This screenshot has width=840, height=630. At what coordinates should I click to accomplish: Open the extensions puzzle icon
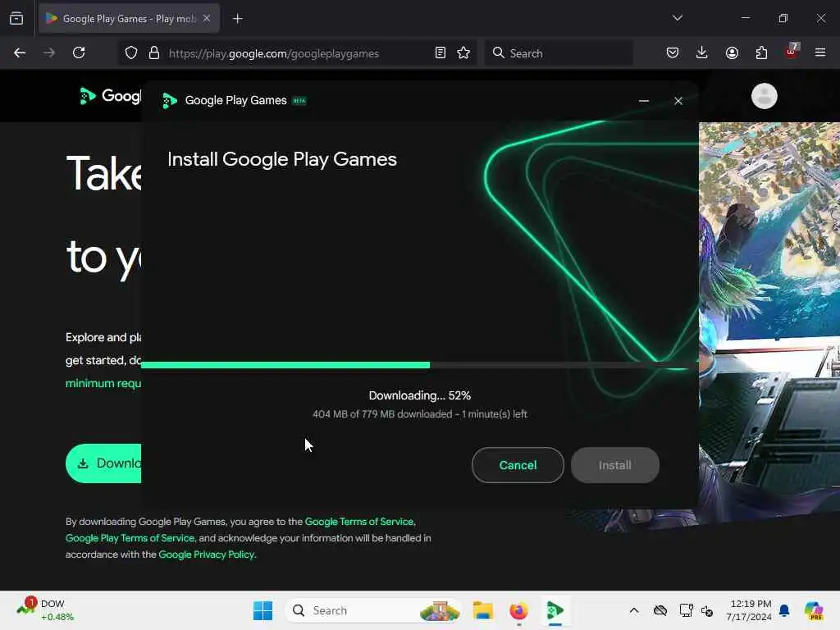pyautogui.click(x=761, y=52)
